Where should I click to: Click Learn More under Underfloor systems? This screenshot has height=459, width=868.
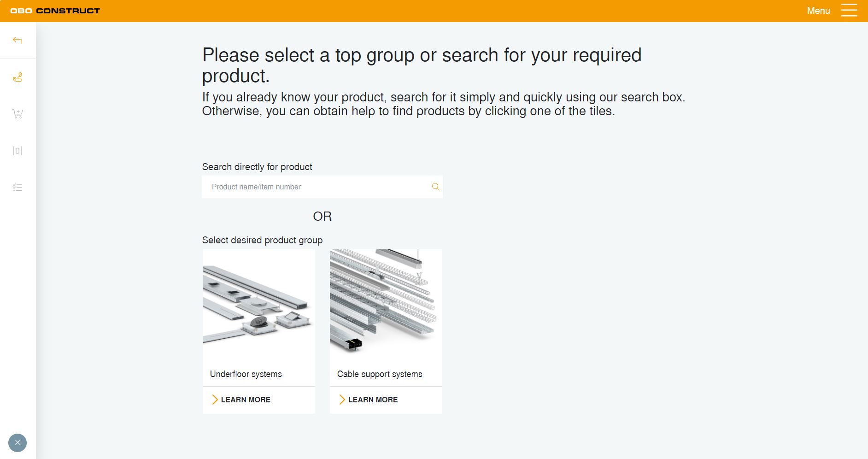pos(246,400)
